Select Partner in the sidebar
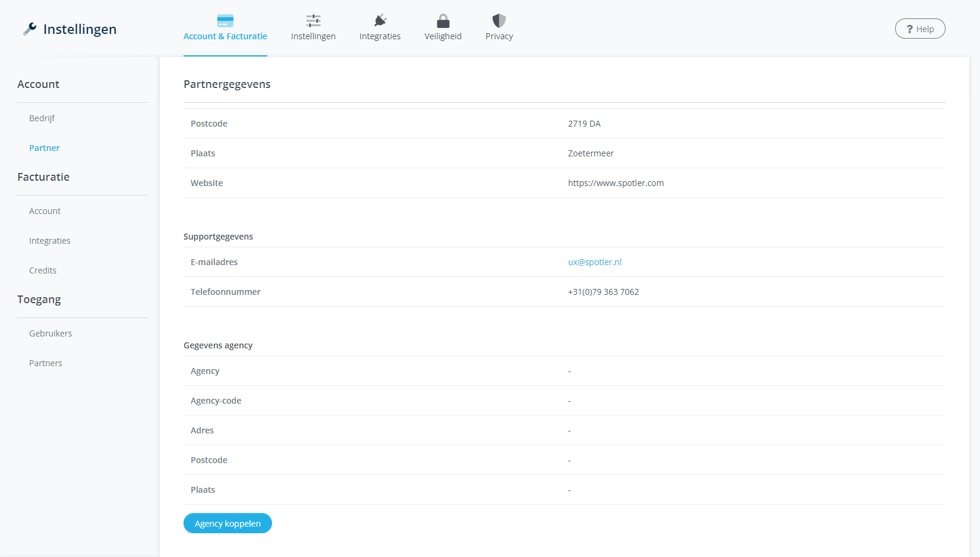Viewport: 980px width, 557px height. tap(45, 148)
